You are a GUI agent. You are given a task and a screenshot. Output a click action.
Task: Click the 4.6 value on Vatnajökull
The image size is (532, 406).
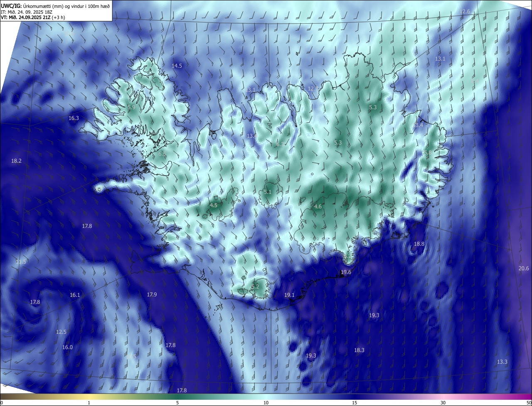318,206
